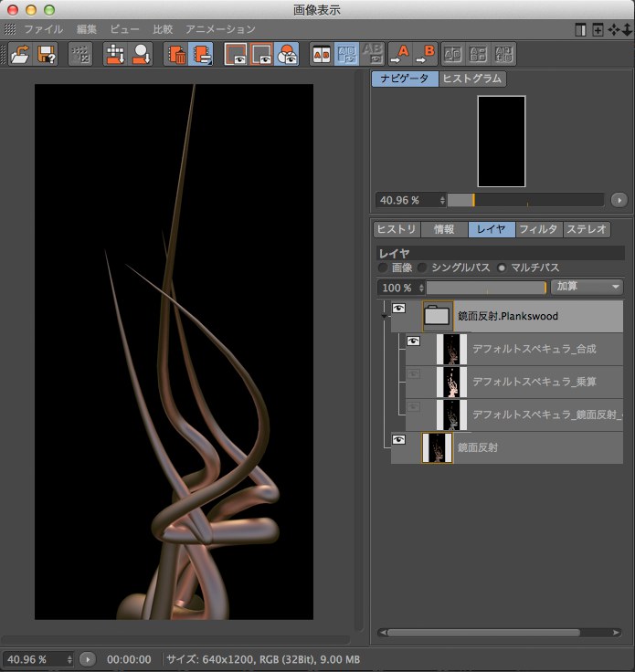Click the Set as A icon
This screenshot has height=672, width=635.
point(399,54)
